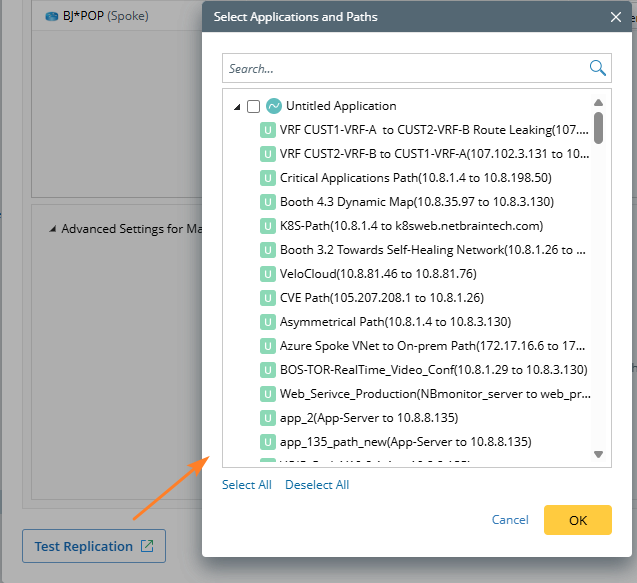Click the search magnifier icon
Viewport: 637px width, 583px height.
click(x=598, y=68)
